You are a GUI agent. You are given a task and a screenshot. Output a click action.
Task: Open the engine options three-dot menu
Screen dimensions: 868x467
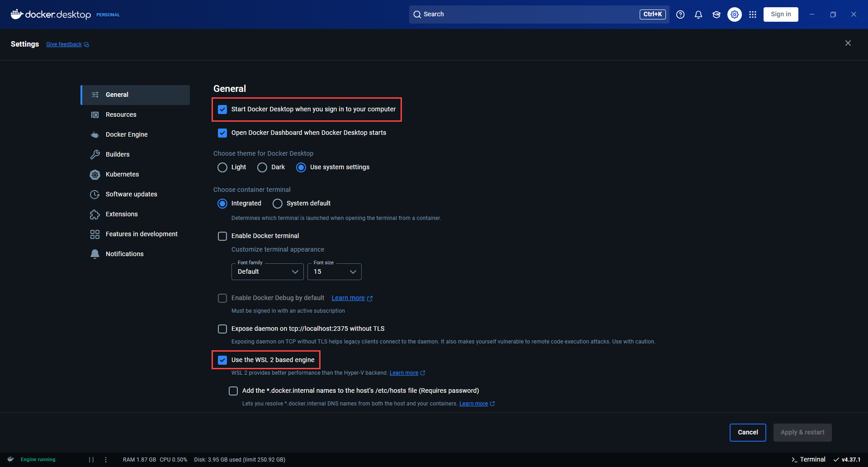tap(106, 460)
